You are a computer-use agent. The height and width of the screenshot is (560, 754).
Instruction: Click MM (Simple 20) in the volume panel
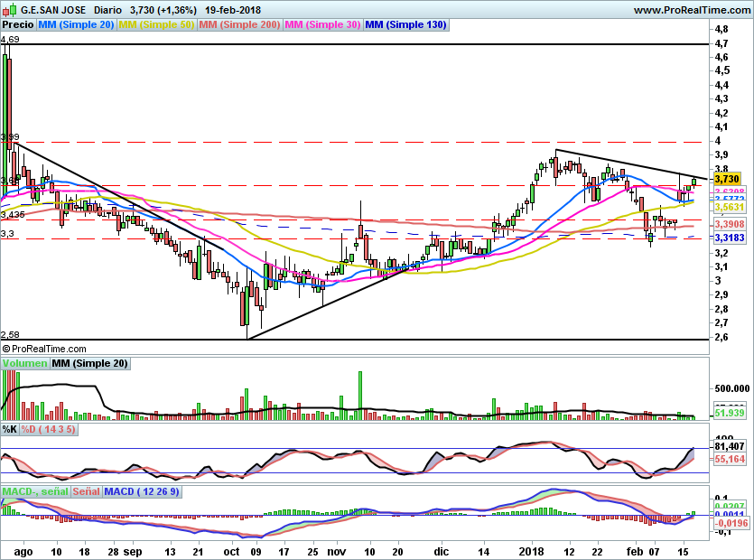tap(89, 363)
